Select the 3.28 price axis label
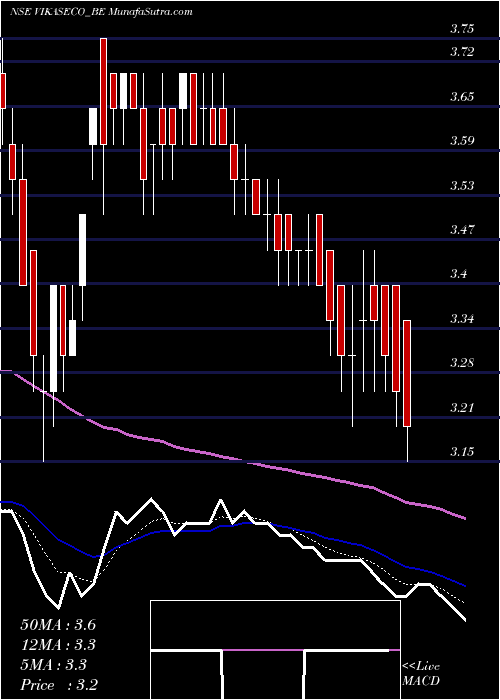Viewport: 500px width, 700px height. coord(462,362)
